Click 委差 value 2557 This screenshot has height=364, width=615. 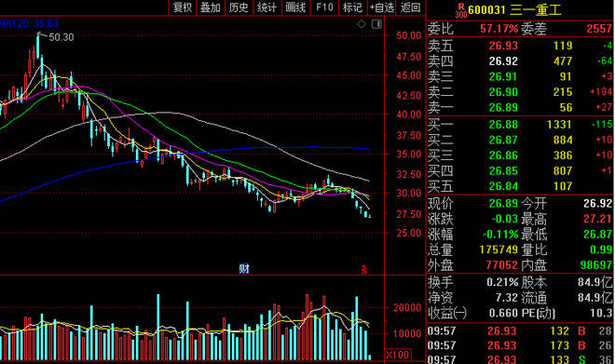click(599, 29)
